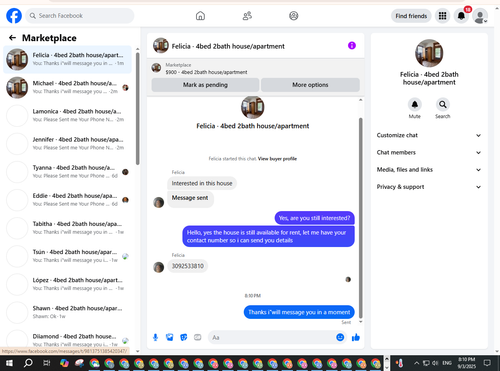The image size is (500, 371).
Task: Click the 'Yes, are you still interested?' bubble
Action: tap(314, 218)
